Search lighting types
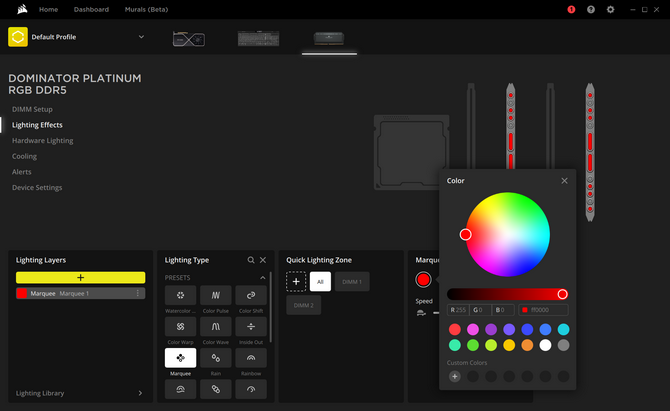The height and width of the screenshot is (411, 670). pos(251,260)
